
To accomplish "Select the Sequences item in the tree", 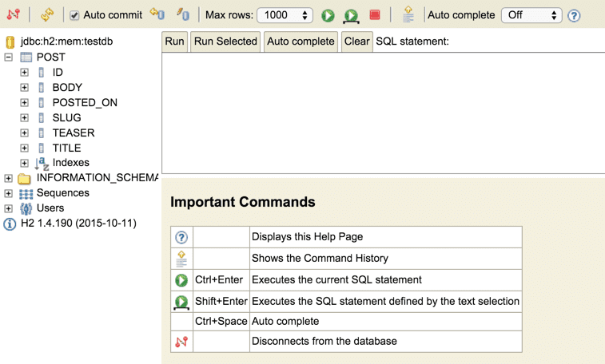I will 62,193.
